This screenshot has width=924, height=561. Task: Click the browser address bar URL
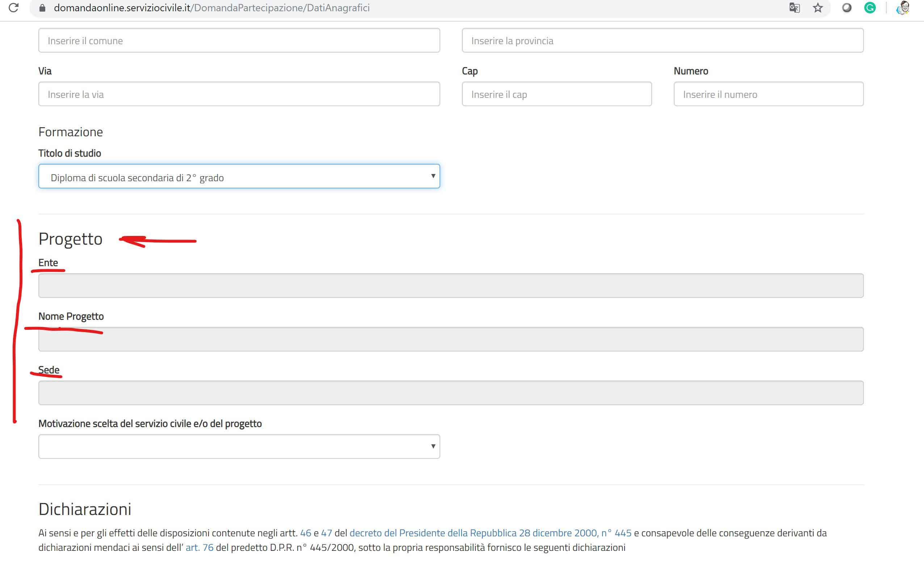click(x=211, y=8)
